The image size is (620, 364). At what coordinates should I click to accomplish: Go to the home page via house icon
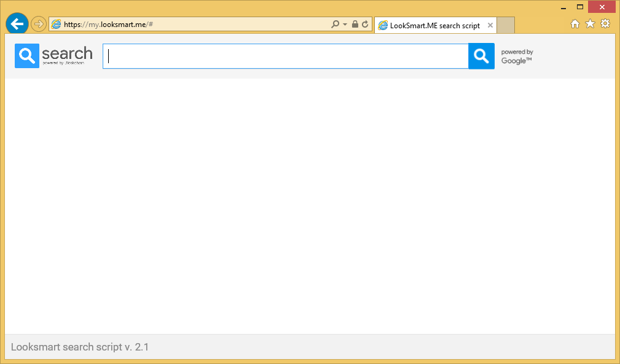coord(575,24)
